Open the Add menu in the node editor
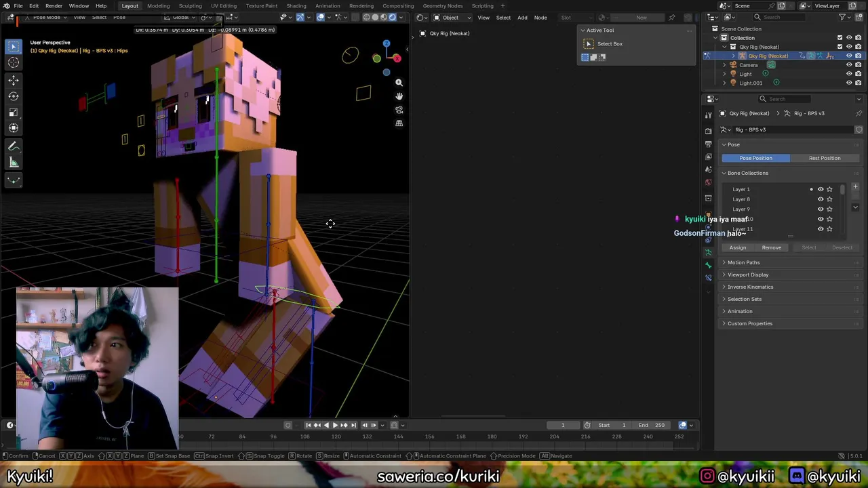Image resolution: width=868 pixels, height=488 pixels. click(x=522, y=17)
